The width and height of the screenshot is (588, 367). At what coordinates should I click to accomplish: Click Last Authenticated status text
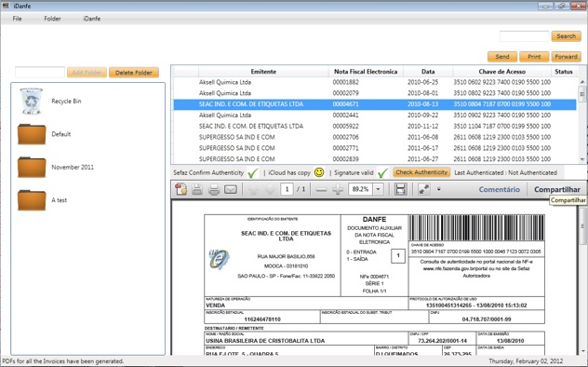point(505,172)
